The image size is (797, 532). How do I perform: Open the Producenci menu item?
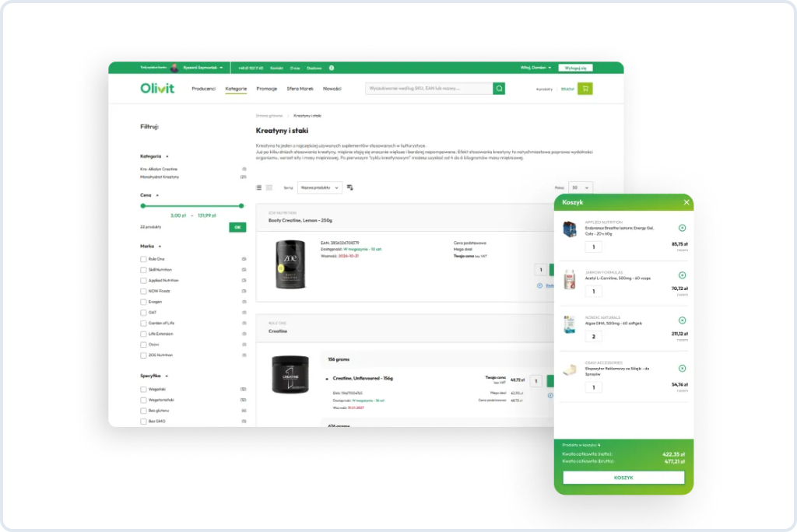[203, 89]
